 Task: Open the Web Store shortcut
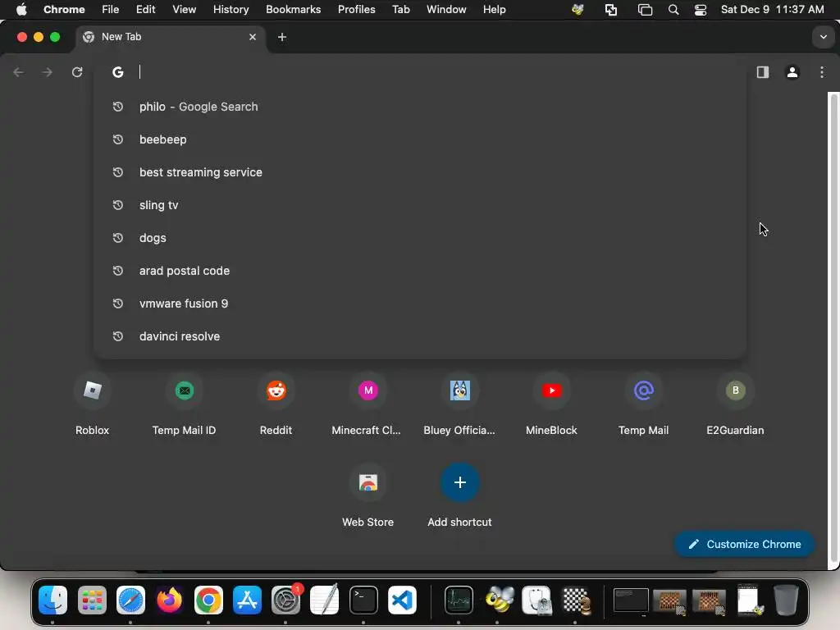pyautogui.click(x=368, y=497)
